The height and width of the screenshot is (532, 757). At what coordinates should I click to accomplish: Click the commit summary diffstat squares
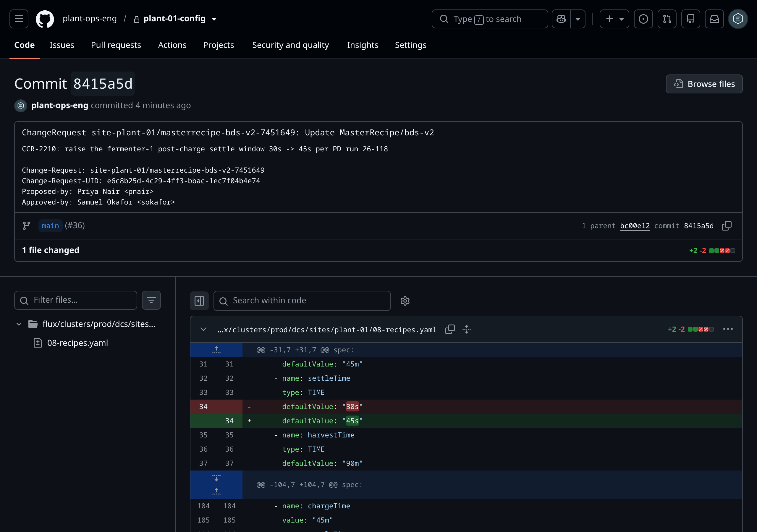(x=722, y=251)
